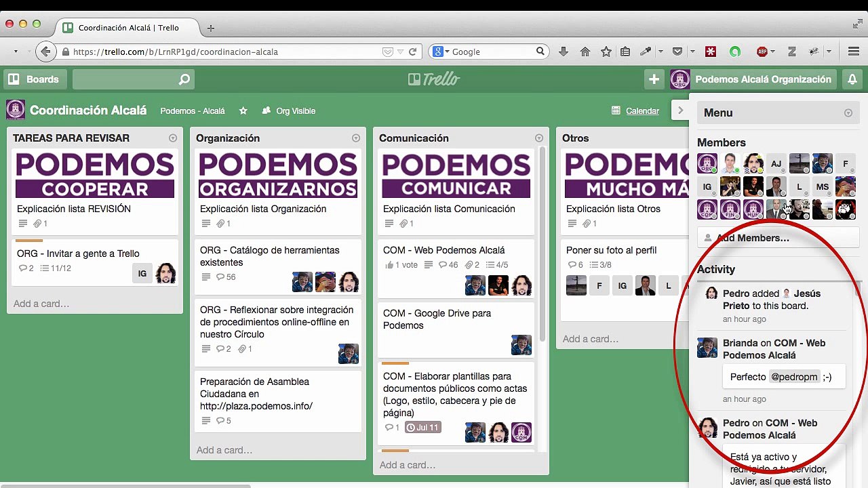Click the plus create button in header
The width and height of the screenshot is (868, 488).
(x=654, y=79)
